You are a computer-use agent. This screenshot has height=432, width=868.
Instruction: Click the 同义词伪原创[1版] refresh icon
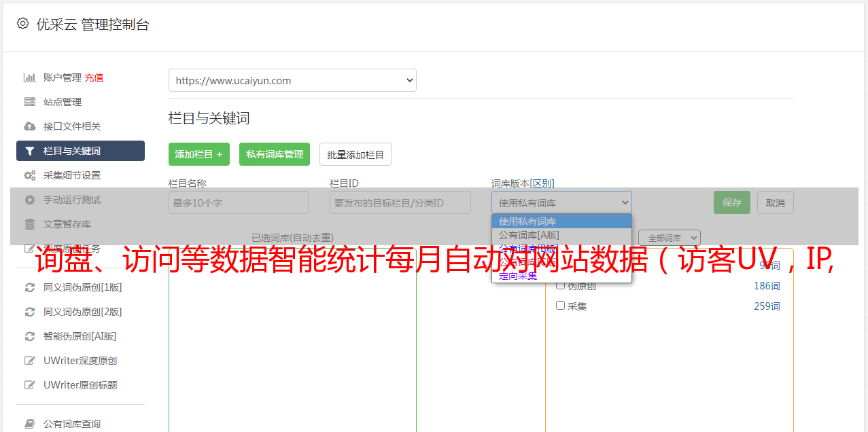pyautogui.click(x=30, y=287)
